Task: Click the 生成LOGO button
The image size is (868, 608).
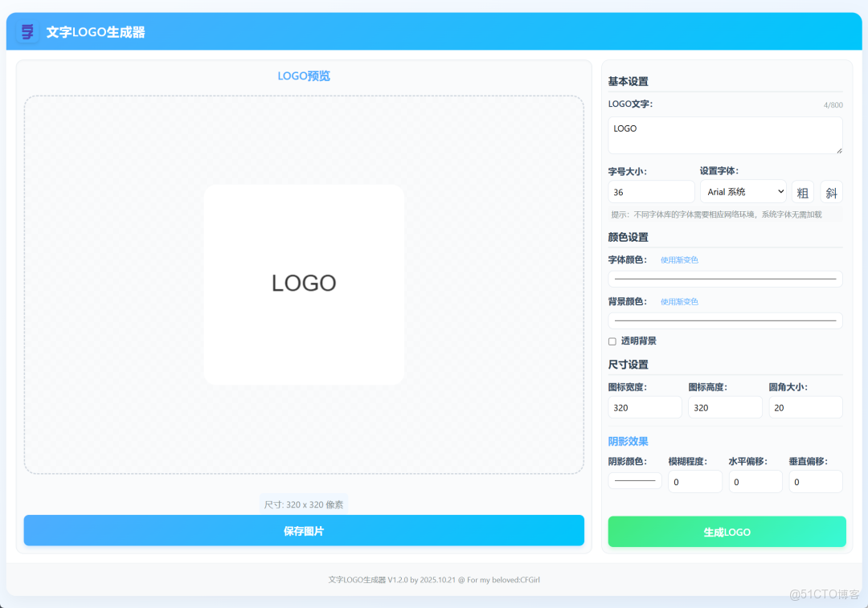Action: [x=726, y=532]
